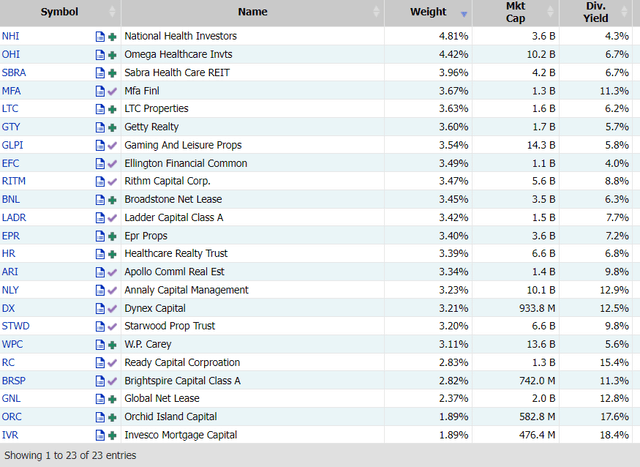The image size is (640, 467).
Task: Open the OHI symbol link
Action: (11, 54)
